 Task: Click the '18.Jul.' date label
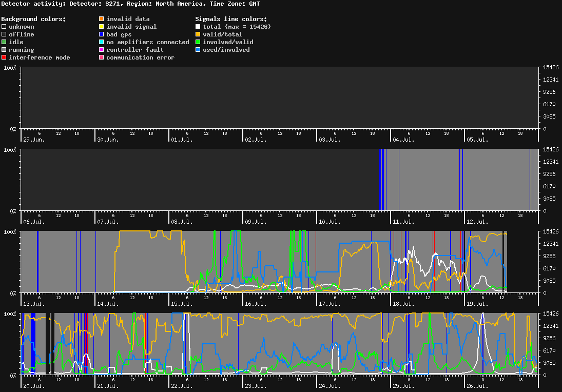tap(403, 304)
